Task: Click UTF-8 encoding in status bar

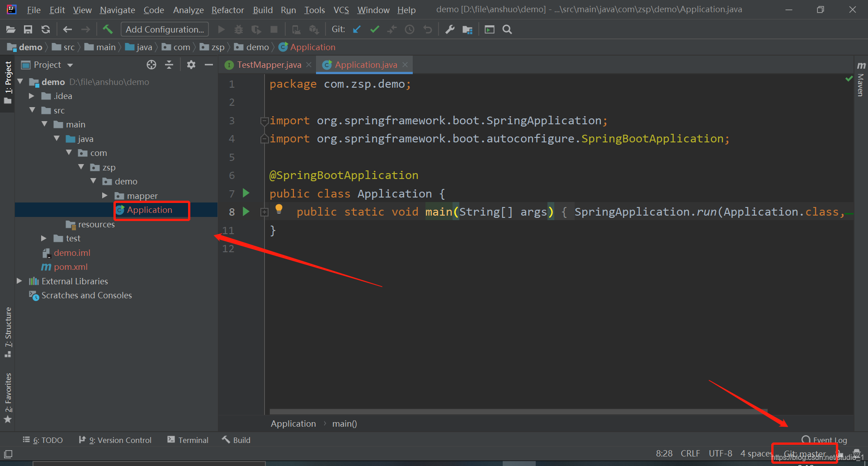Action: [x=720, y=453]
